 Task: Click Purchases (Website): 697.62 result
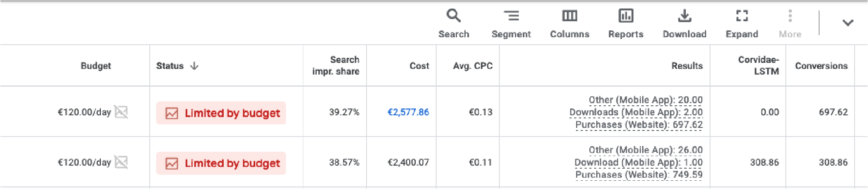[x=639, y=125]
